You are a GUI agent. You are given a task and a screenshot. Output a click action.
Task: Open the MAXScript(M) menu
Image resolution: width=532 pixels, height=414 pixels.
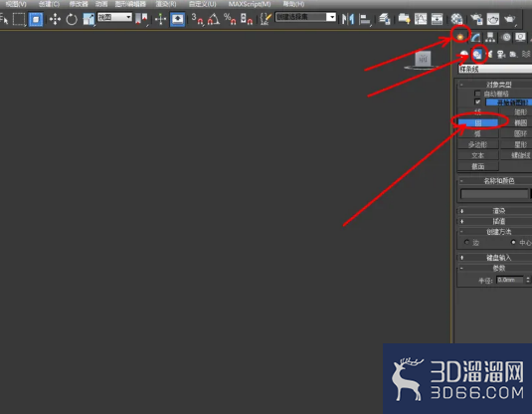(250, 4)
